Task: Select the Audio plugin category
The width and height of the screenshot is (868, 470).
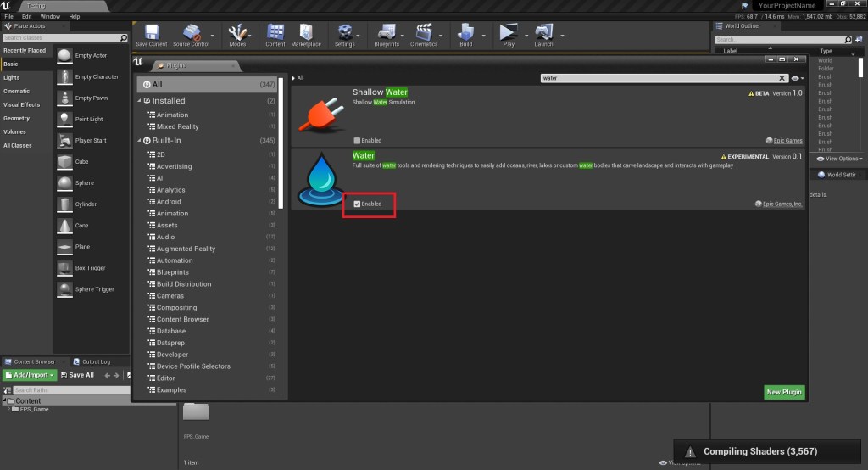Action: click(x=166, y=237)
